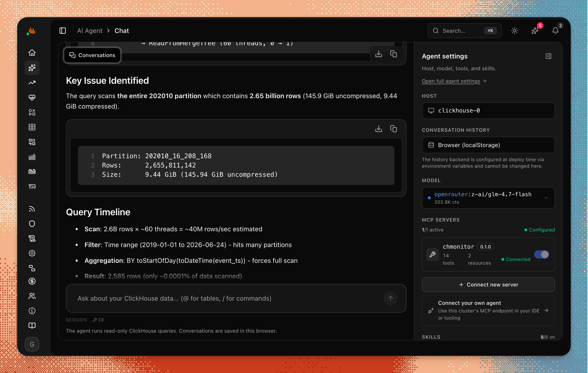588x373 pixels.
Task: Click Chat in the breadcrumb
Action: [122, 31]
